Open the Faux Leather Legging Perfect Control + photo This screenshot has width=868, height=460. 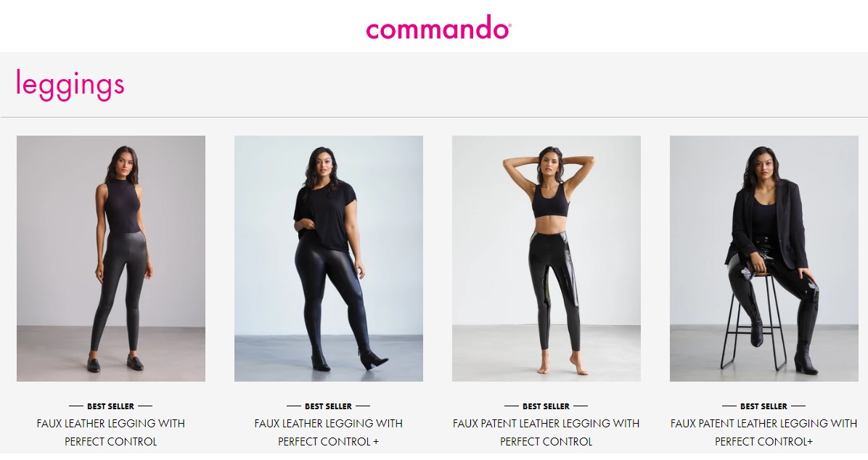[x=329, y=258]
